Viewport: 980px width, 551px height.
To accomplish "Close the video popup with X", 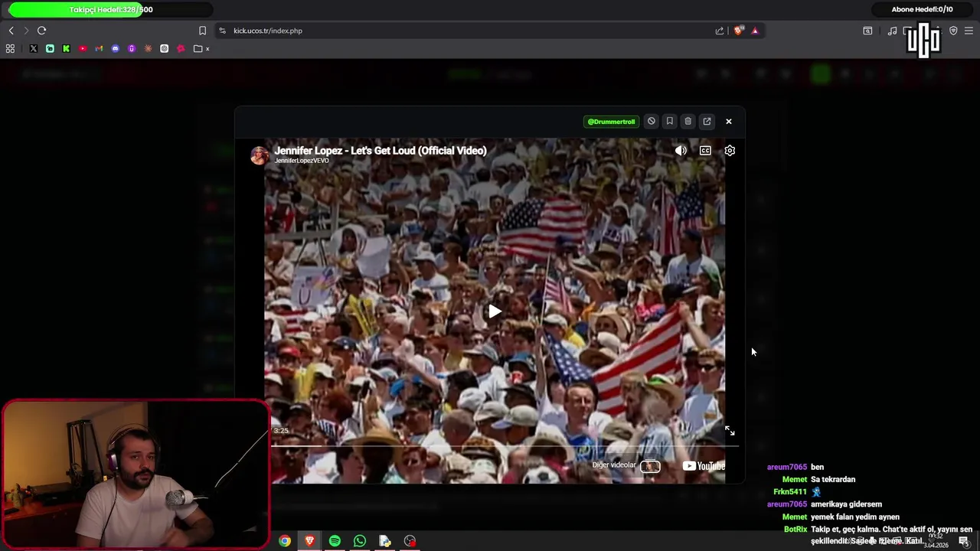I will (729, 121).
